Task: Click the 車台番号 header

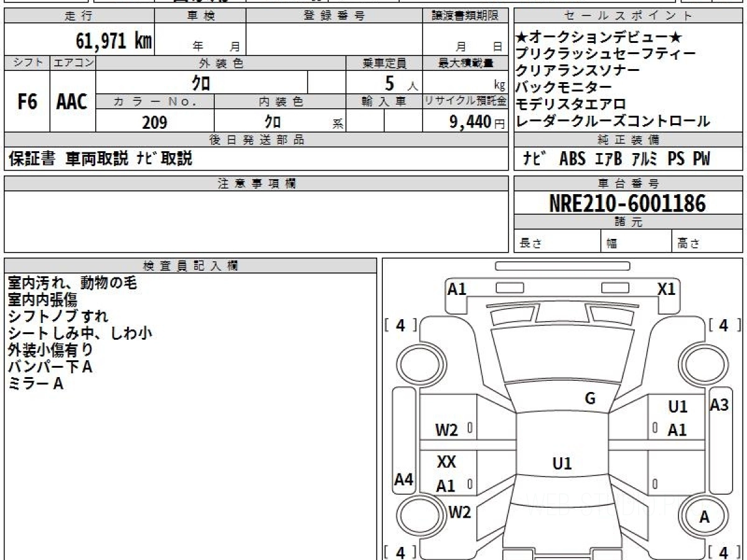Action: (628, 184)
